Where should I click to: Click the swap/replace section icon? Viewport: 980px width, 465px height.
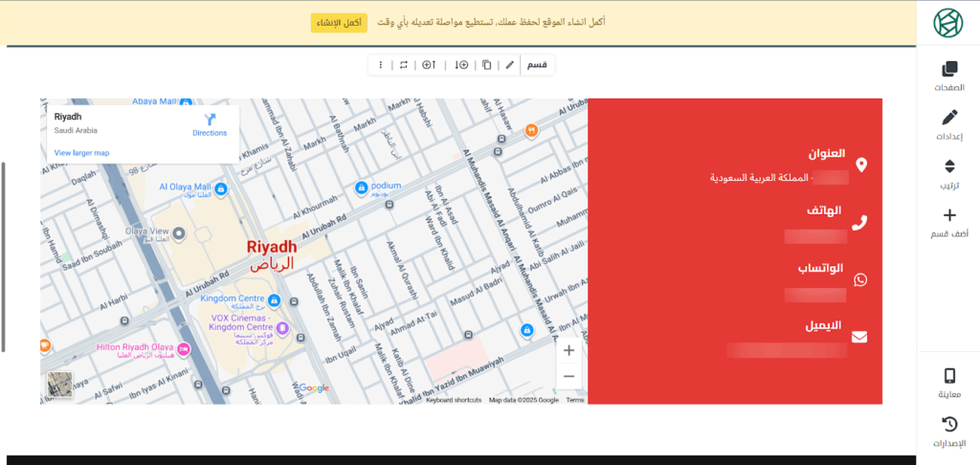coord(404,65)
